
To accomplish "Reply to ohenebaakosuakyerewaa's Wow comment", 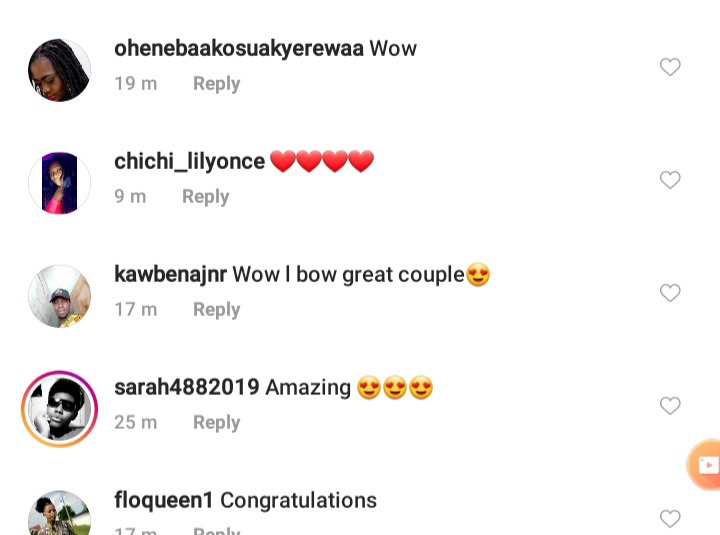I will click(216, 84).
